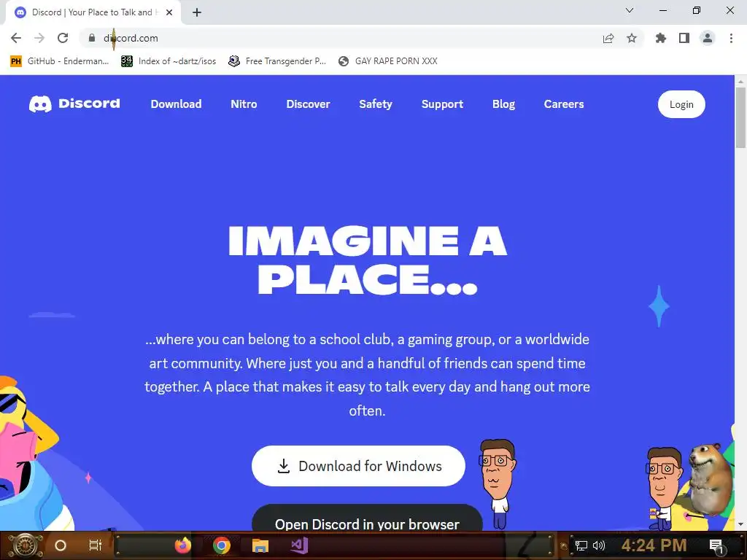
Task: Open the Nitro nav link
Action: coord(244,104)
